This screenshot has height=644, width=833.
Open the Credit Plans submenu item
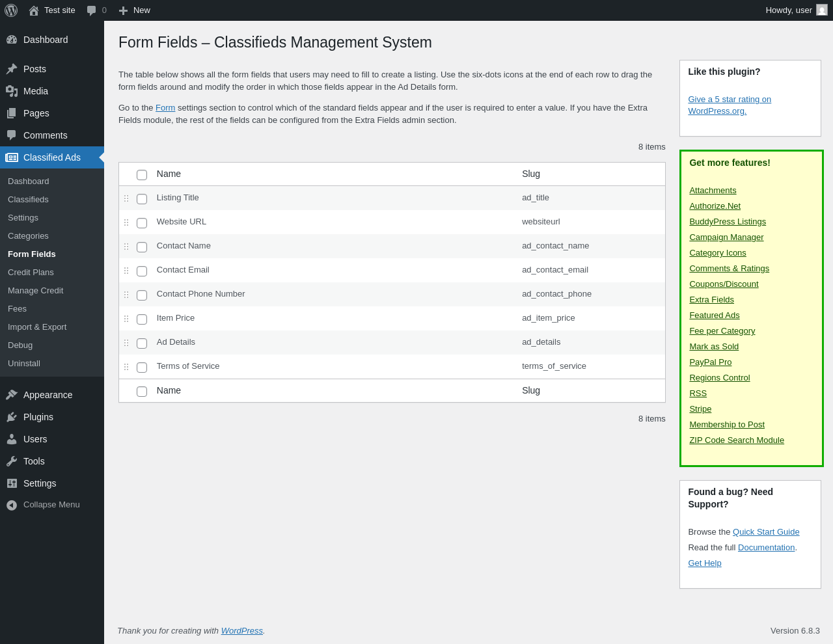click(x=31, y=273)
